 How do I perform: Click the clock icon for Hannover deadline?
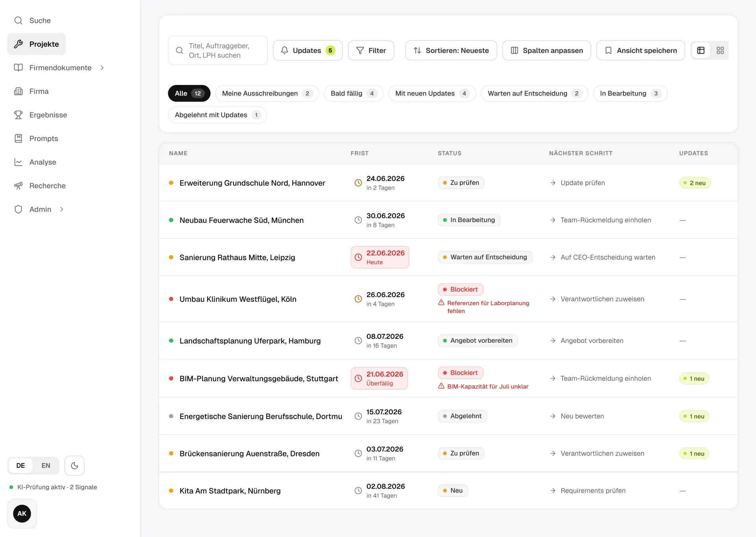358,183
